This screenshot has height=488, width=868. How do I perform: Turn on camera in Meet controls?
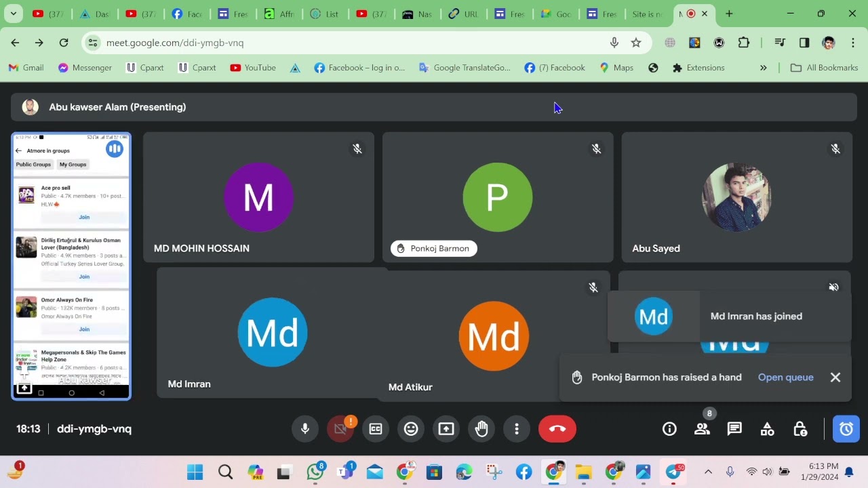[340, 429]
